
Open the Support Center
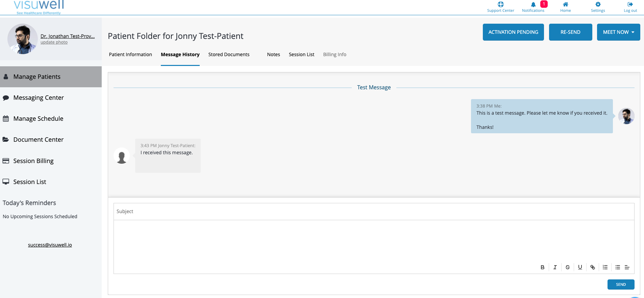(500, 5)
